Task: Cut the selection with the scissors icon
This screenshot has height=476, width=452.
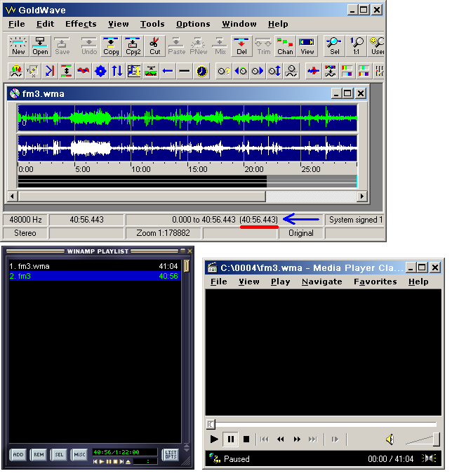Action: coord(155,46)
